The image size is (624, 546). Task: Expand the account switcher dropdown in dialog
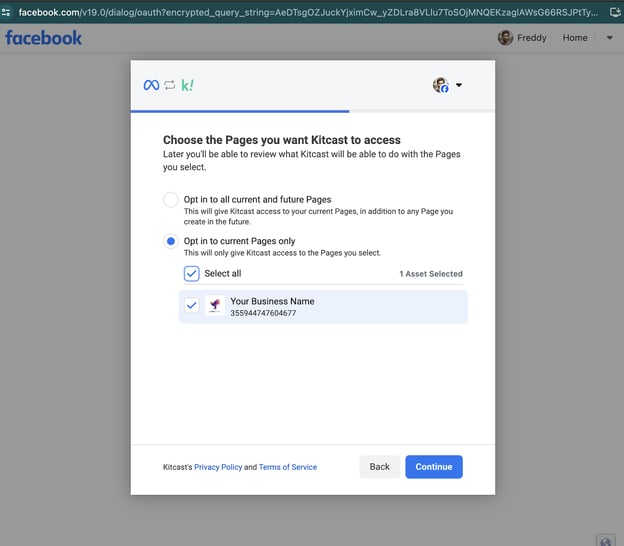coord(459,85)
